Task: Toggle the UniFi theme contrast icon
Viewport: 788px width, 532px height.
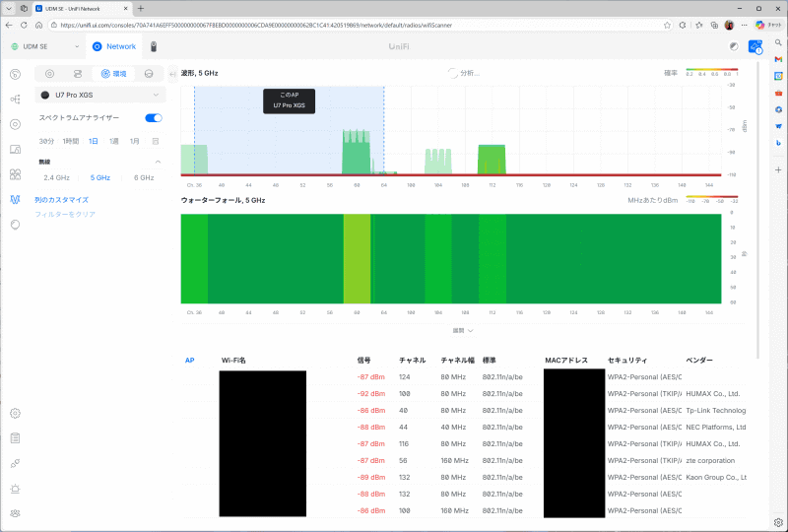Action: tap(734, 46)
